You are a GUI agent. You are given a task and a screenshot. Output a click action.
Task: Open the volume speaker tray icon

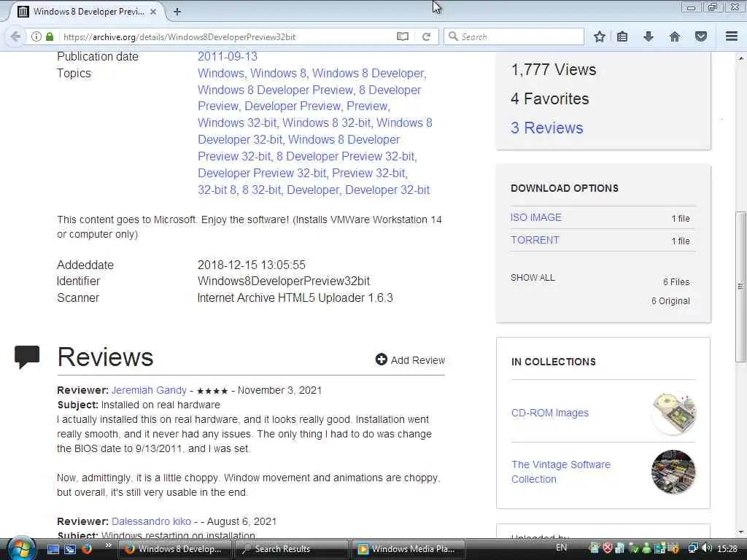707,548
